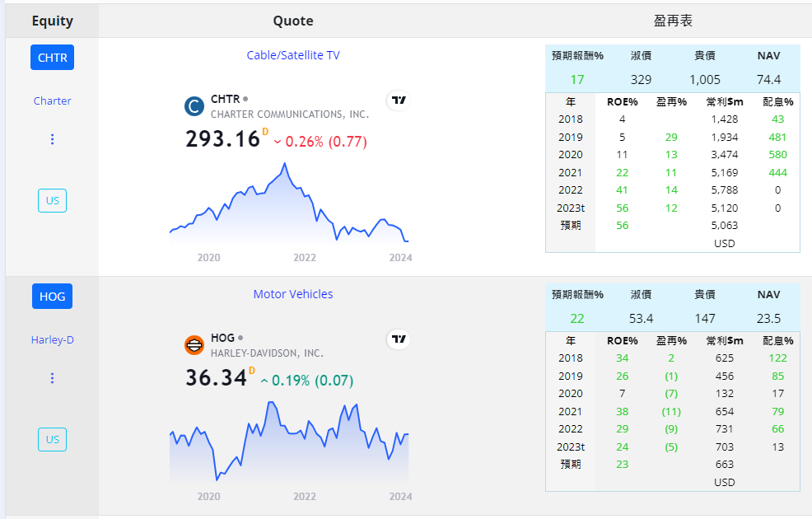This screenshot has width=812, height=519.
Task: Click the 36.34 price quote
Action: pos(216,377)
